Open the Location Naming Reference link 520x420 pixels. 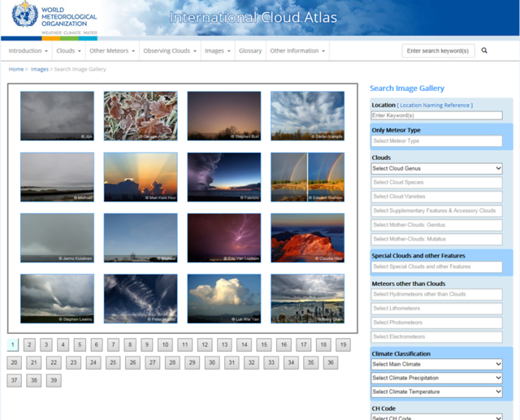pyautogui.click(x=435, y=105)
